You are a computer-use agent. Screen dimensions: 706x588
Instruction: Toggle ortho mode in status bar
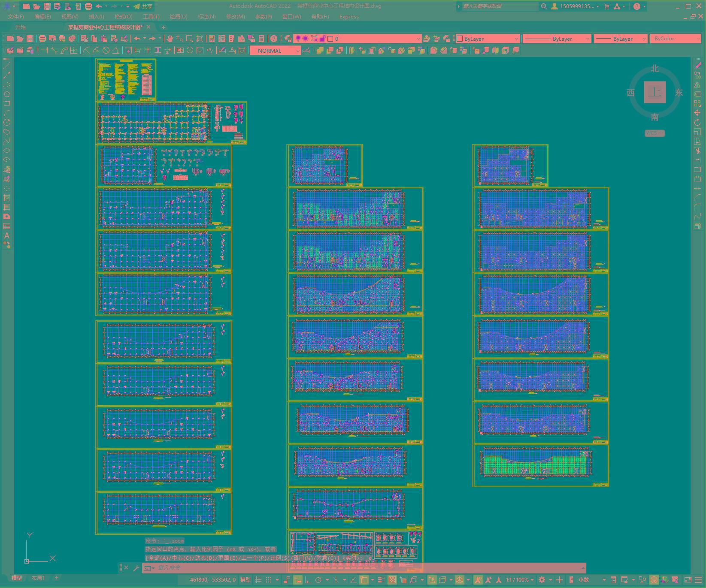tap(308, 580)
